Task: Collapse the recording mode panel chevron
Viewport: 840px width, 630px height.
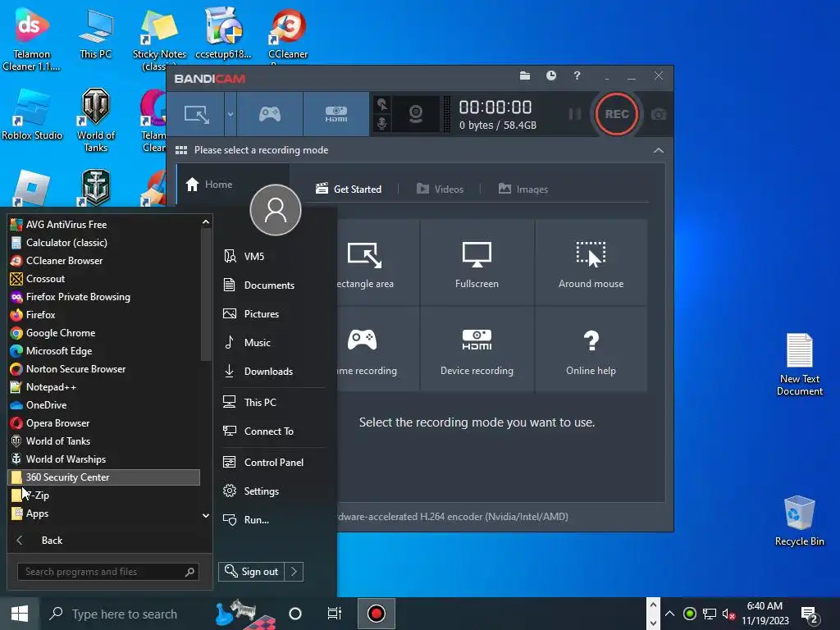Action: [659, 151]
